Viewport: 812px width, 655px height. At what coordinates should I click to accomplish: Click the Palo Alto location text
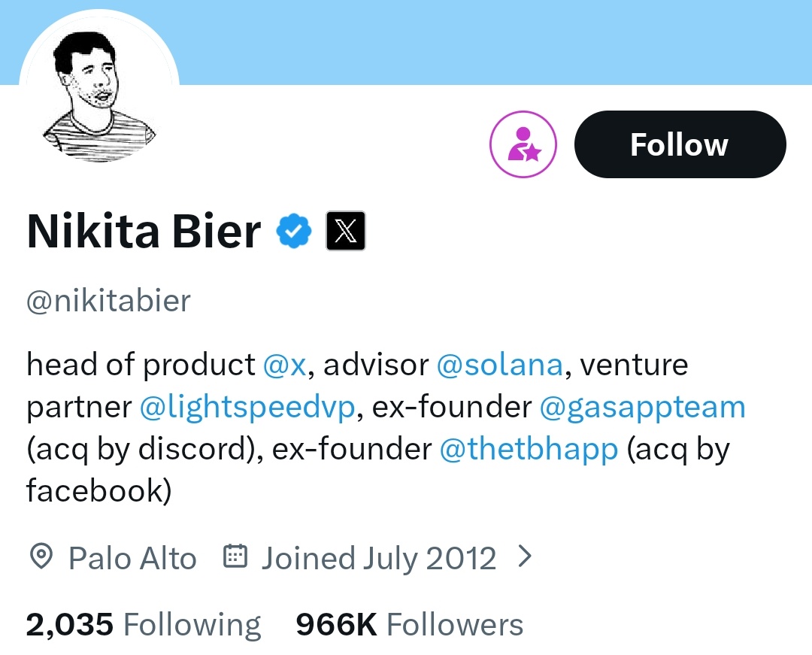pos(132,558)
